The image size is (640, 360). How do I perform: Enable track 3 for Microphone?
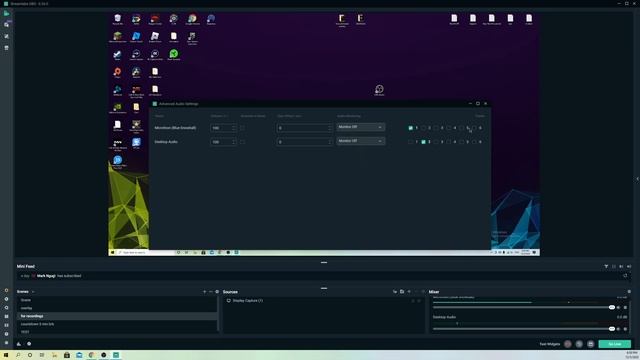click(x=436, y=128)
